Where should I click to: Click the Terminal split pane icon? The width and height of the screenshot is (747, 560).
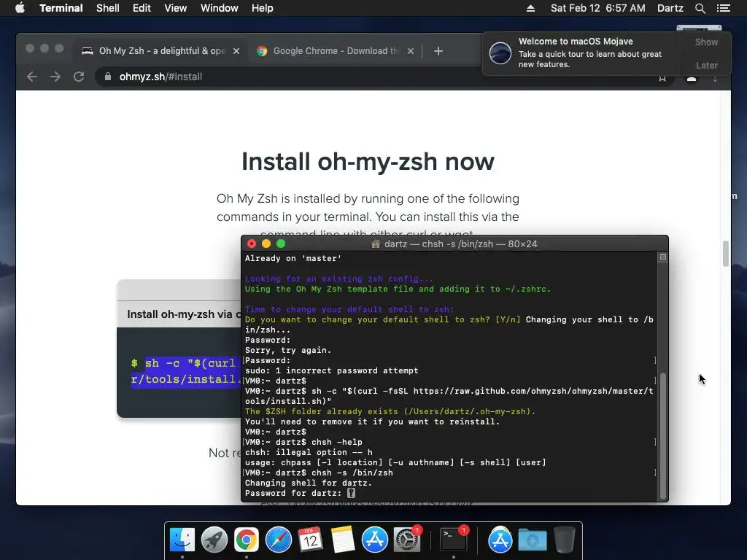click(x=662, y=257)
